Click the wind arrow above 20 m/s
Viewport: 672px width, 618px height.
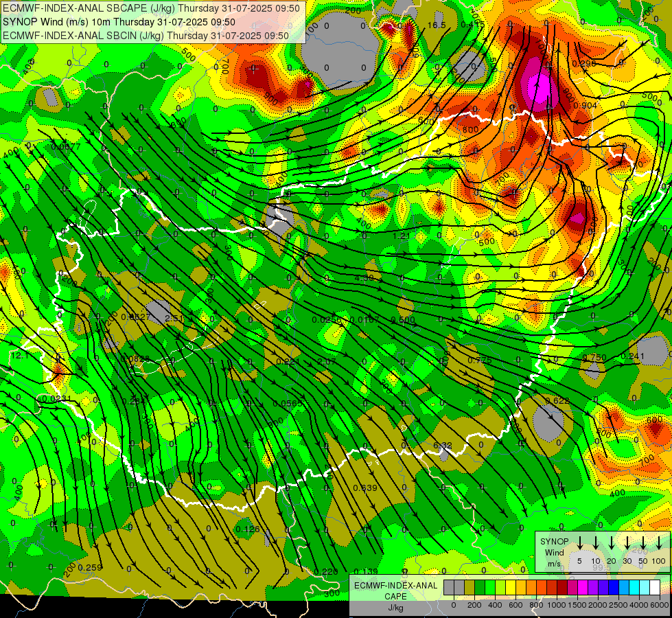612,542
